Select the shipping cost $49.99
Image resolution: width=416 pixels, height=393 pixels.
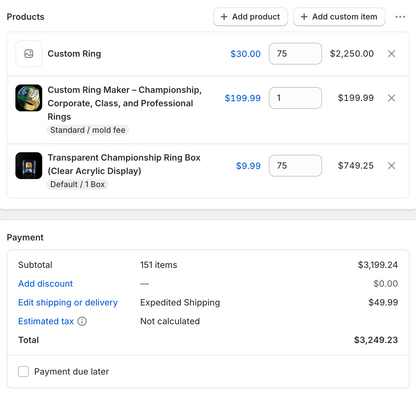(383, 302)
